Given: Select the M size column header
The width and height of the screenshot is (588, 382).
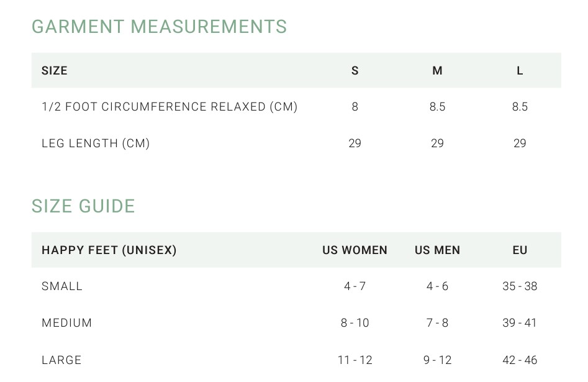Looking at the screenshot, I should pyautogui.click(x=437, y=71).
